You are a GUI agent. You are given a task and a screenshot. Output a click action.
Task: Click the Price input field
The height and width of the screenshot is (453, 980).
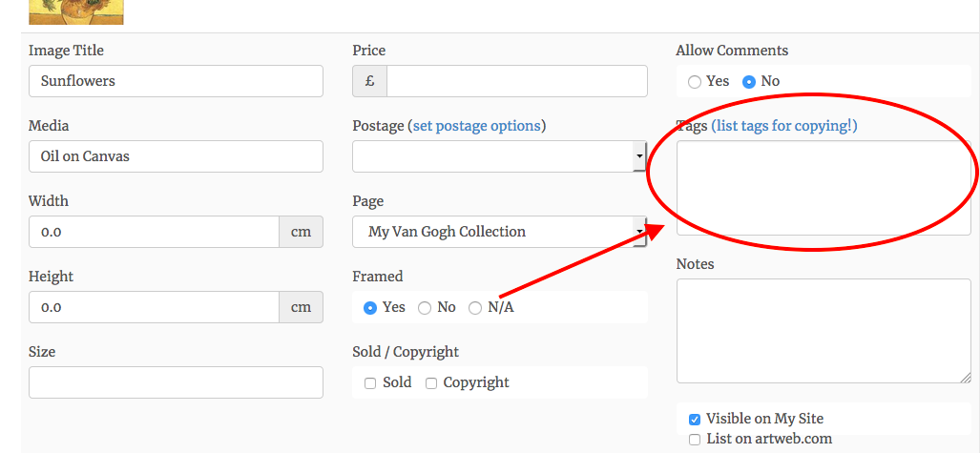(516, 81)
